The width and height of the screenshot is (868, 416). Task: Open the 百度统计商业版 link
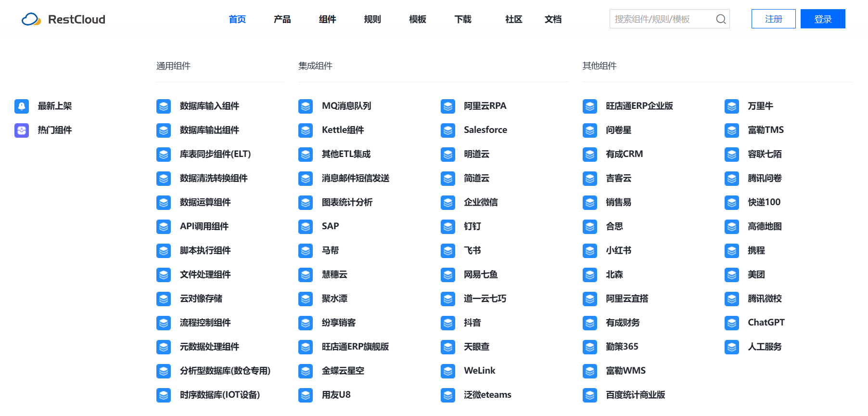[636, 395]
